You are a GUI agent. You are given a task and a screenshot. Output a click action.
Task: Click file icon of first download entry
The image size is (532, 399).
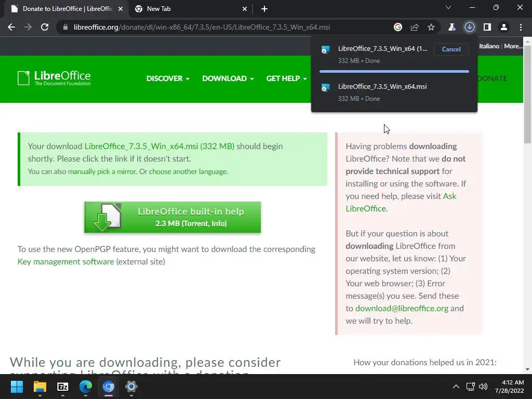326,50
